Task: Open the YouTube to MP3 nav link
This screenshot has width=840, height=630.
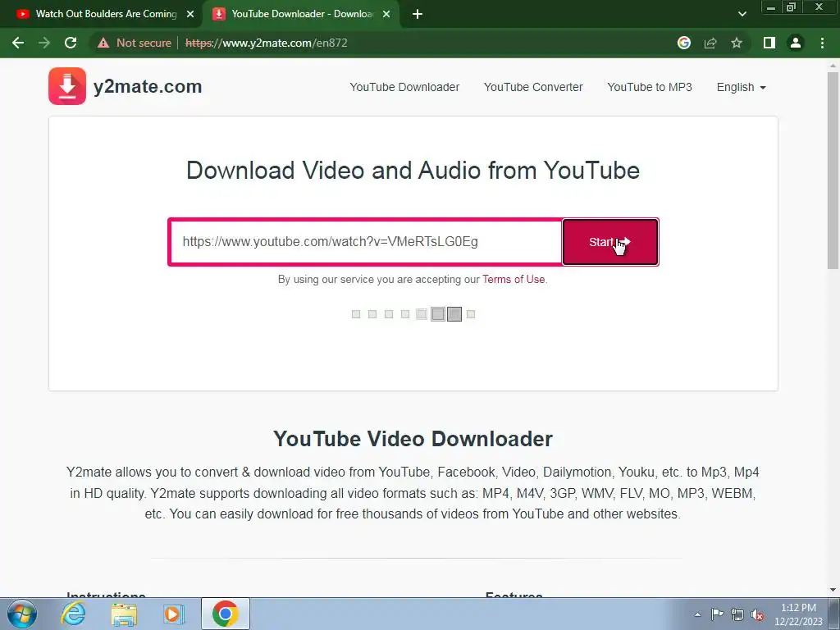Action: (650, 87)
